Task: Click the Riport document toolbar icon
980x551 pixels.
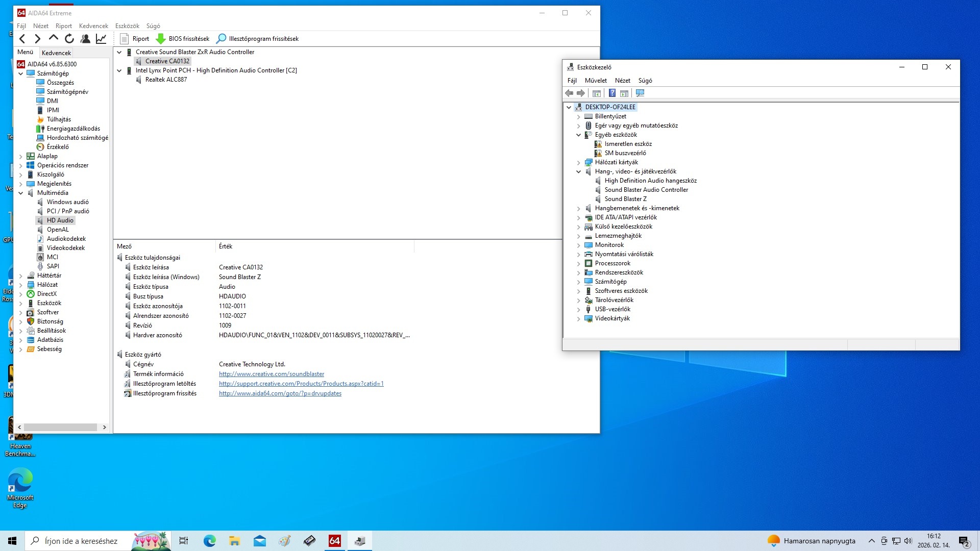Action: (124, 39)
